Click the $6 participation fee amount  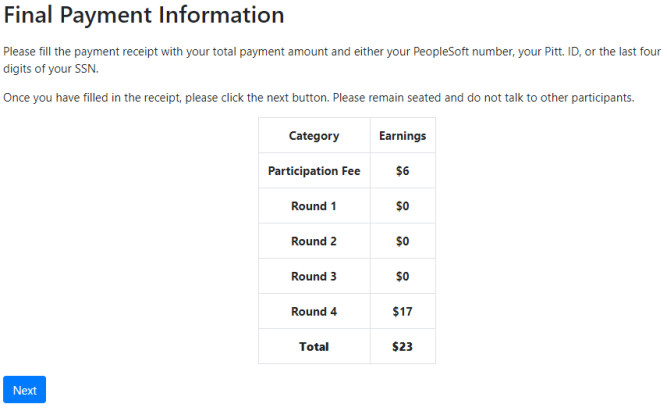pos(402,171)
